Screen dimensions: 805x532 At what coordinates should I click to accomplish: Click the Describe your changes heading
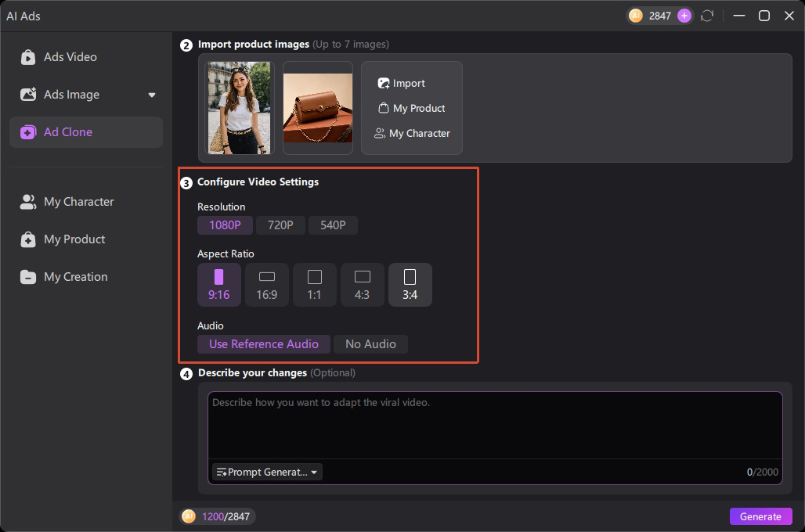click(x=253, y=373)
